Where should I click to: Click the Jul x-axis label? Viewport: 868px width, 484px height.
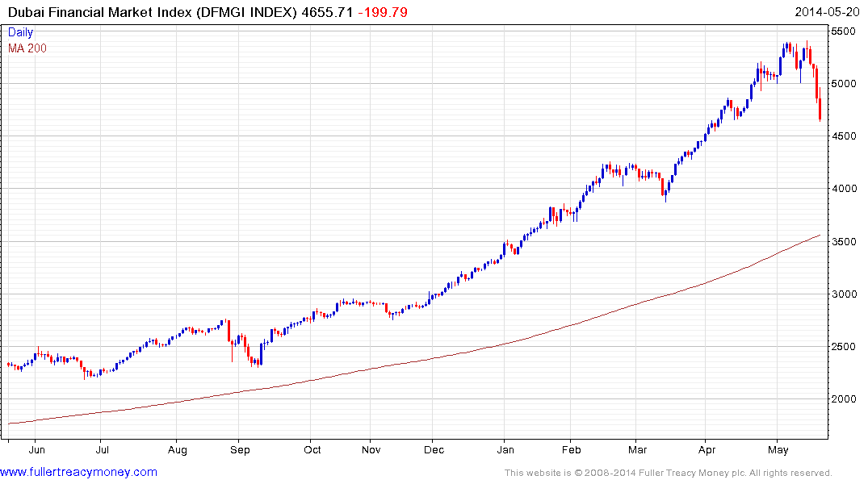click(102, 449)
